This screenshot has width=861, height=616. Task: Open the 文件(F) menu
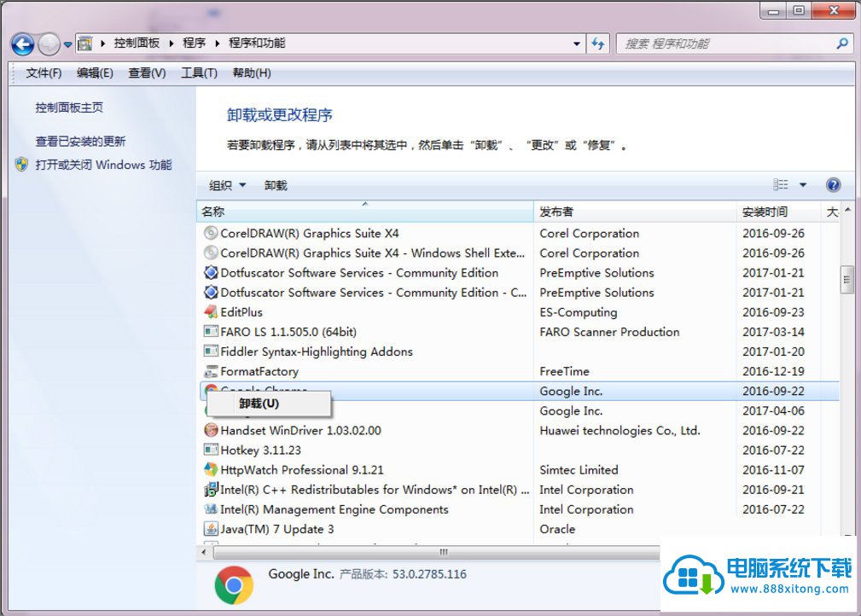[44, 73]
